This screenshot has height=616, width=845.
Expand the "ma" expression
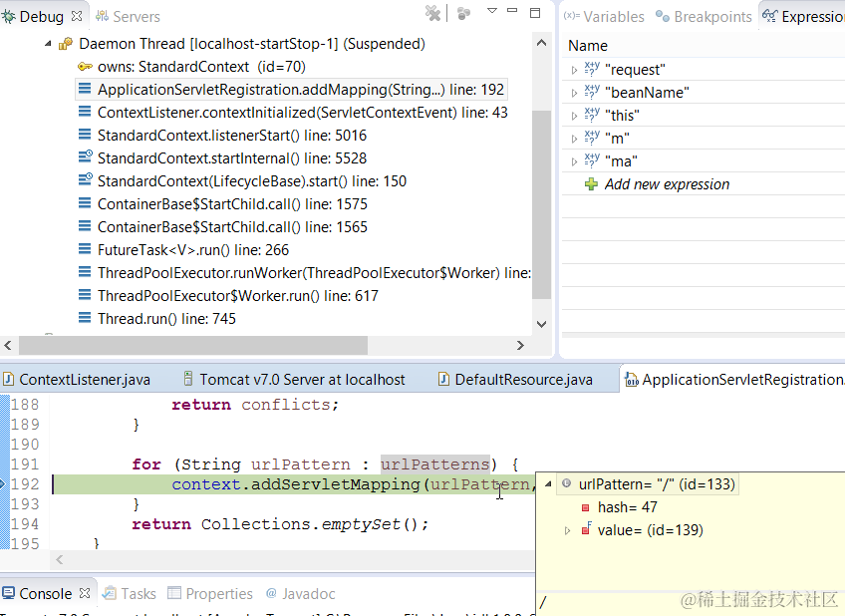tap(574, 161)
